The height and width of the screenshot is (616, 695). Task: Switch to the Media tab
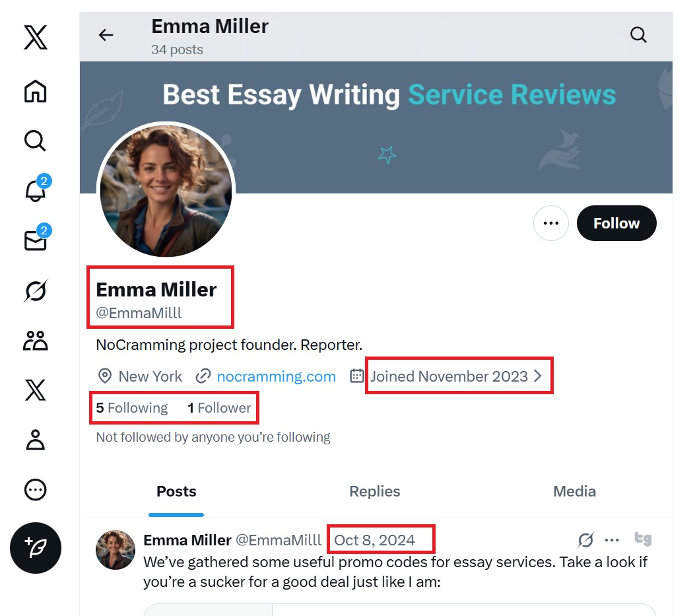pos(574,491)
